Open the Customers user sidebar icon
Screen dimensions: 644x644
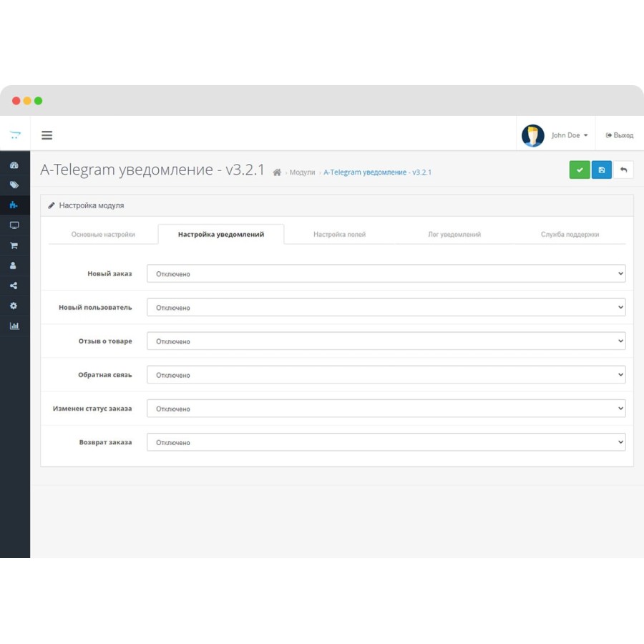[x=13, y=265]
